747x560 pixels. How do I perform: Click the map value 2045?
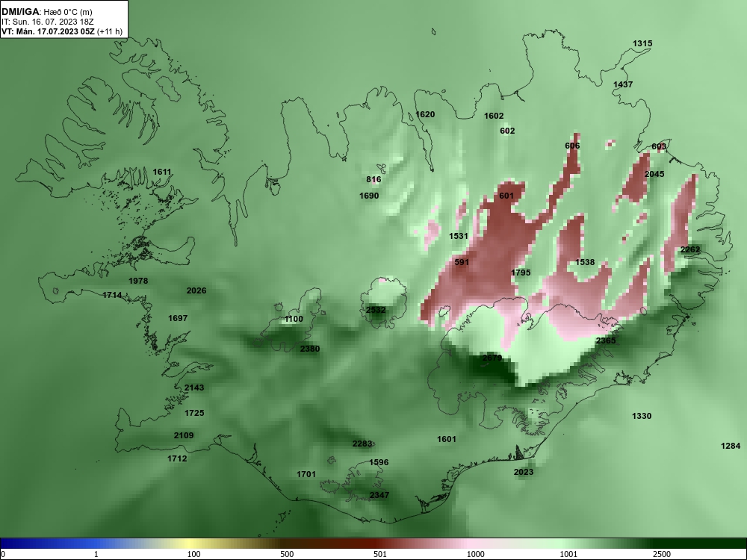coord(654,174)
